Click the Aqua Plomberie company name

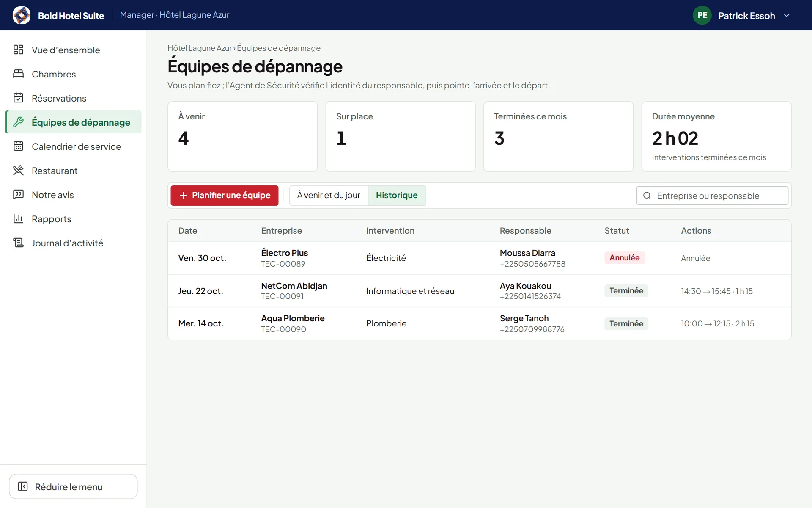(293, 318)
